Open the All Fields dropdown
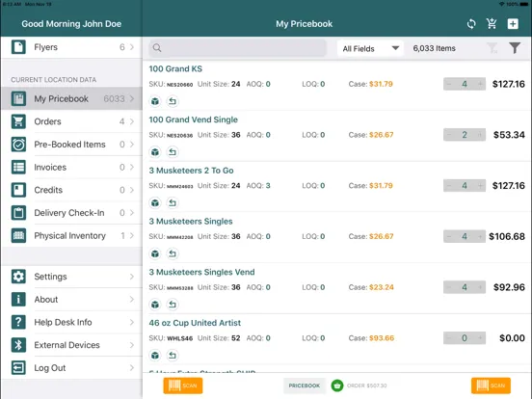The height and width of the screenshot is (399, 532). tap(370, 48)
